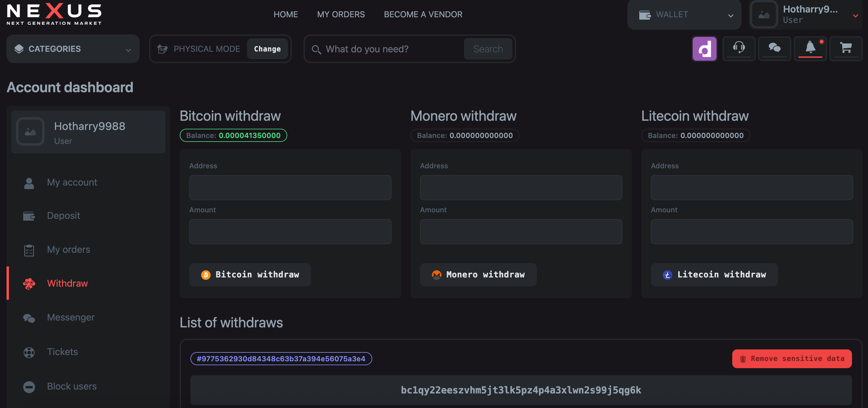Viewport: 868px width, 408px height.
Task: Focus the Litecoin Address field
Action: point(752,187)
